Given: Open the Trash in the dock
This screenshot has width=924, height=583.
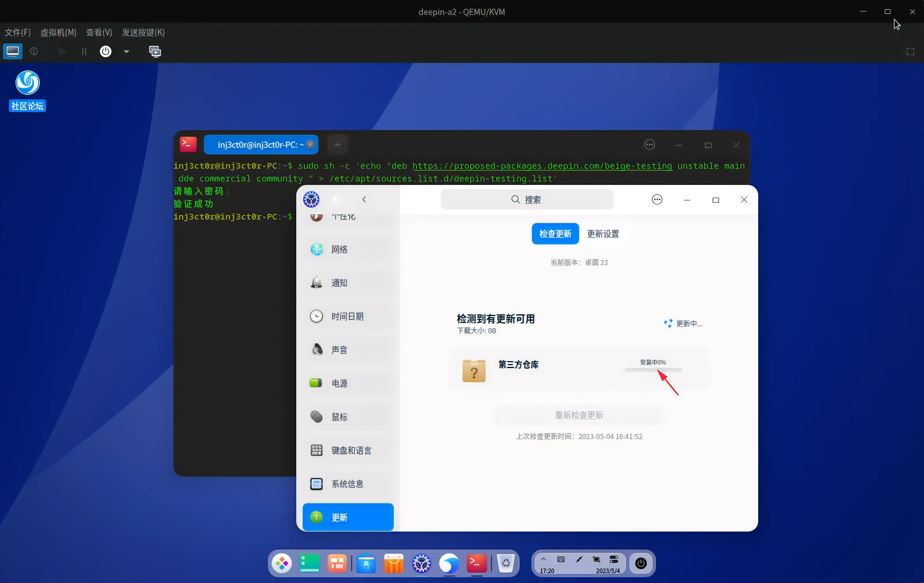Looking at the screenshot, I should click(x=506, y=563).
